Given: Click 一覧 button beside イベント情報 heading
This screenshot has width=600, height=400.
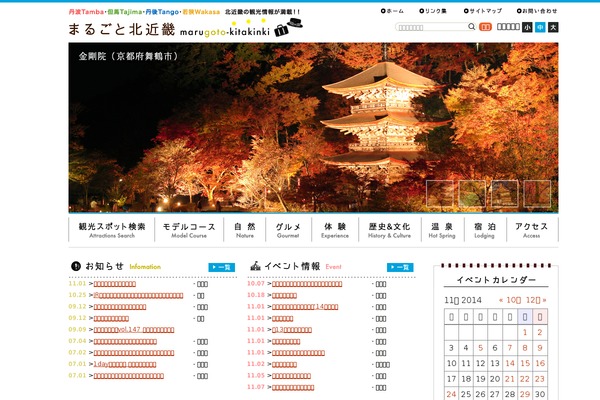Looking at the screenshot, I should 400,267.
